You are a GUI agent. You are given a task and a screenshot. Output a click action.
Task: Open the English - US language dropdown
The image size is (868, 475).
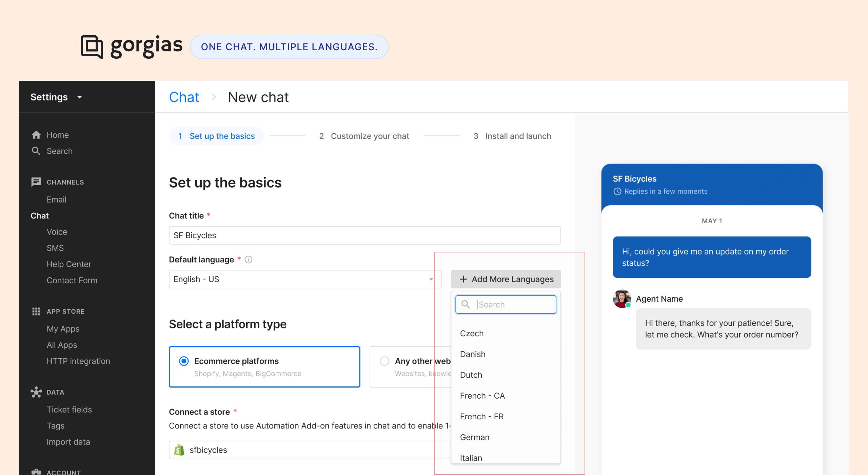305,279
